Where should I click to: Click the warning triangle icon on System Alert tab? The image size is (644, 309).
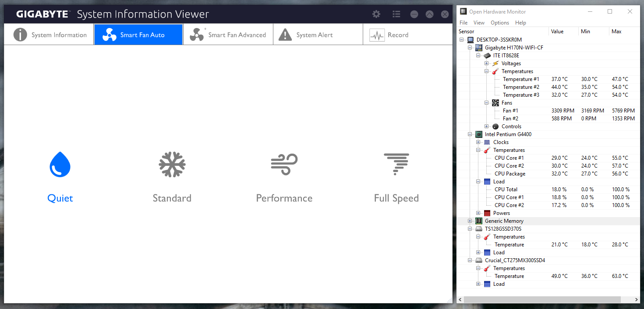pyautogui.click(x=285, y=35)
